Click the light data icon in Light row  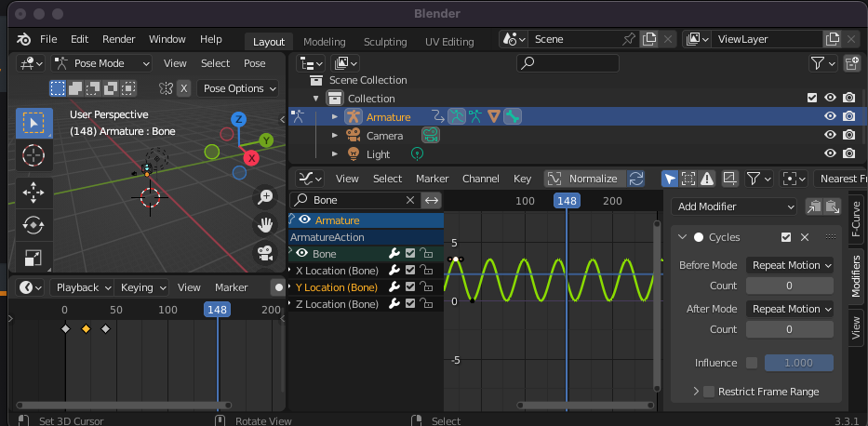pos(417,154)
